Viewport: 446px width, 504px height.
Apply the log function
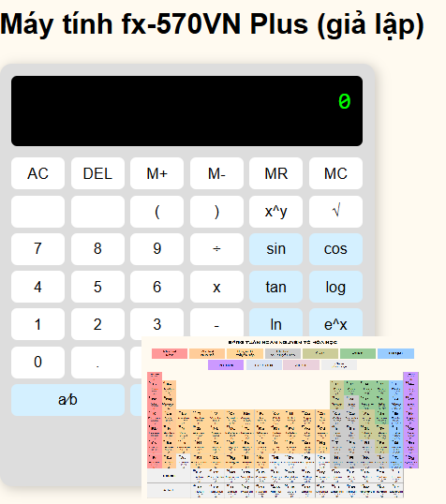point(335,287)
